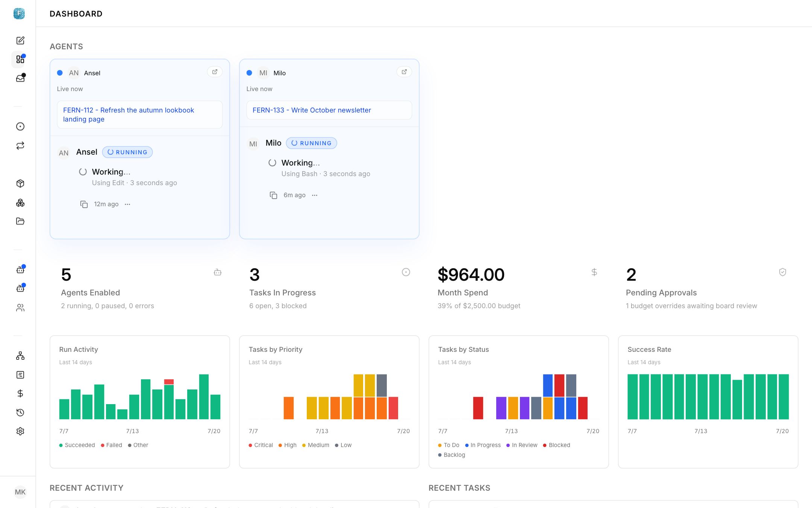Open the projects folder icon in sidebar
812x508 pixels.
point(20,221)
